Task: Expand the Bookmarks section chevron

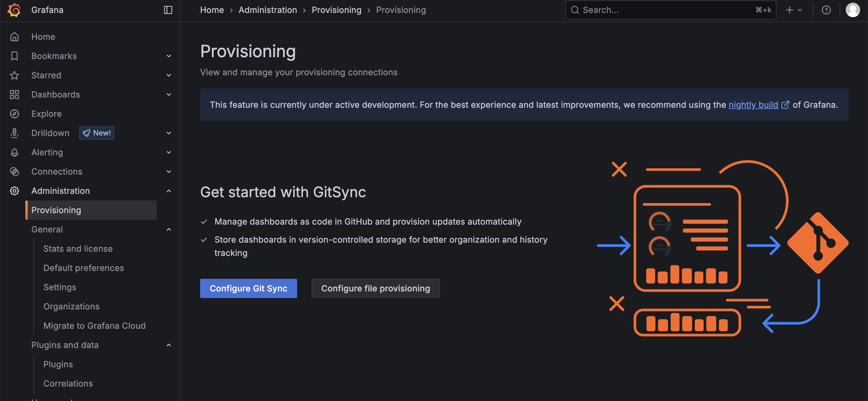Action: click(x=169, y=56)
